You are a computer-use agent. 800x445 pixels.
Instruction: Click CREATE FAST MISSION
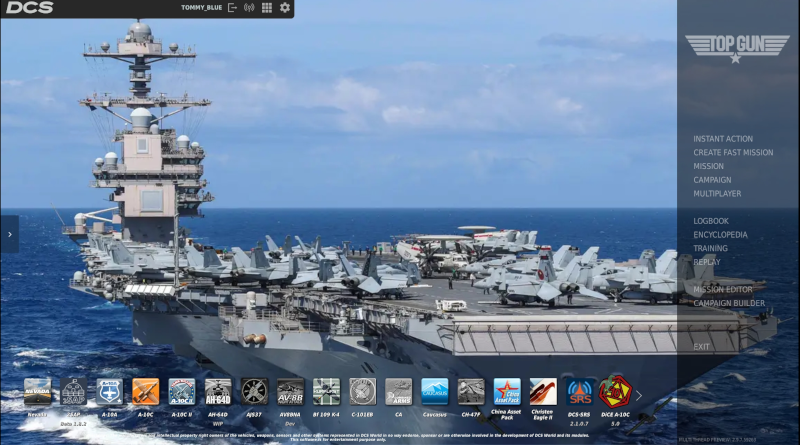click(x=733, y=153)
